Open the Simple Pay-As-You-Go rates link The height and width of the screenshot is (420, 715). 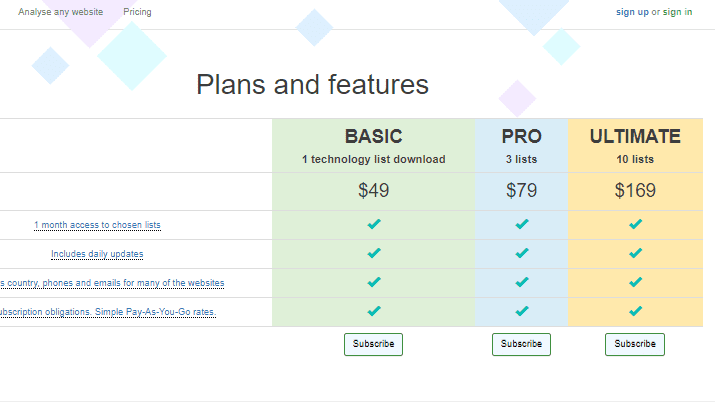pos(108,312)
